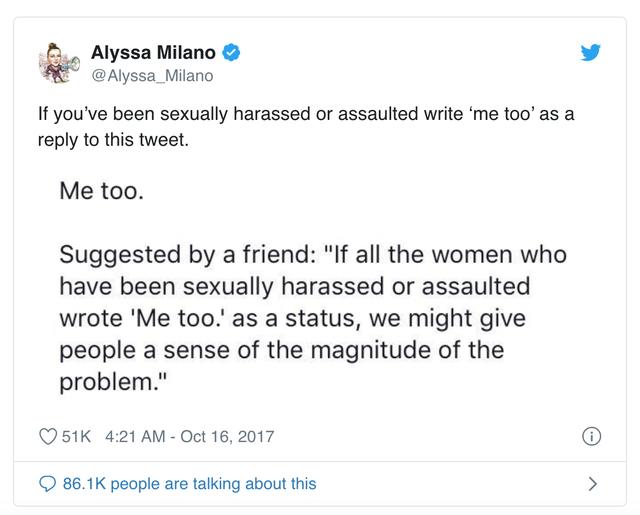Viewport: 640px width, 515px height.
Task: Open the tweet info icon
Action: click(x=591, y=436)
